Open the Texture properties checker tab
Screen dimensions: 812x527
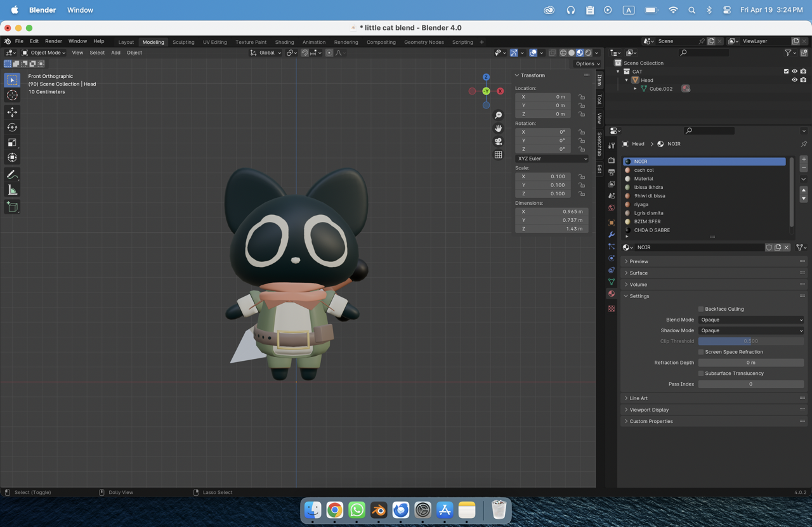point(612,309)
